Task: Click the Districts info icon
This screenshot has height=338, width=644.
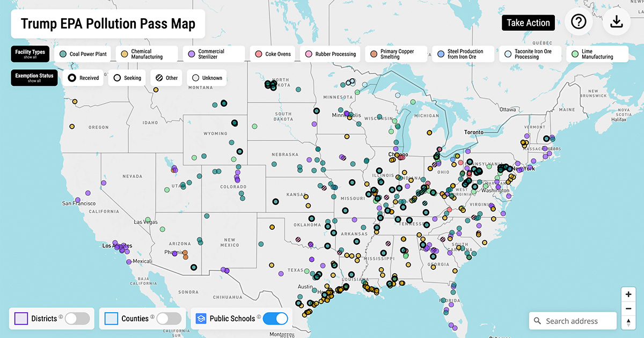Action: (x=61, y=317)
